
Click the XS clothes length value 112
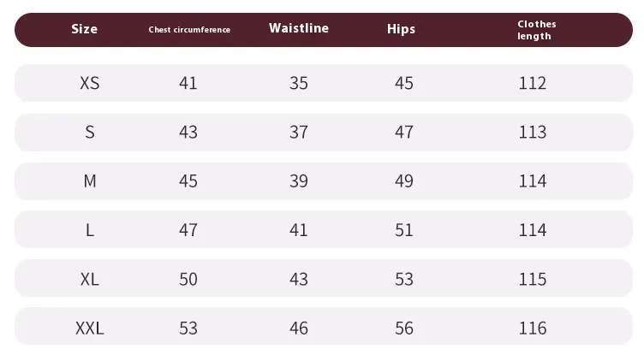(x=532, y=83)
